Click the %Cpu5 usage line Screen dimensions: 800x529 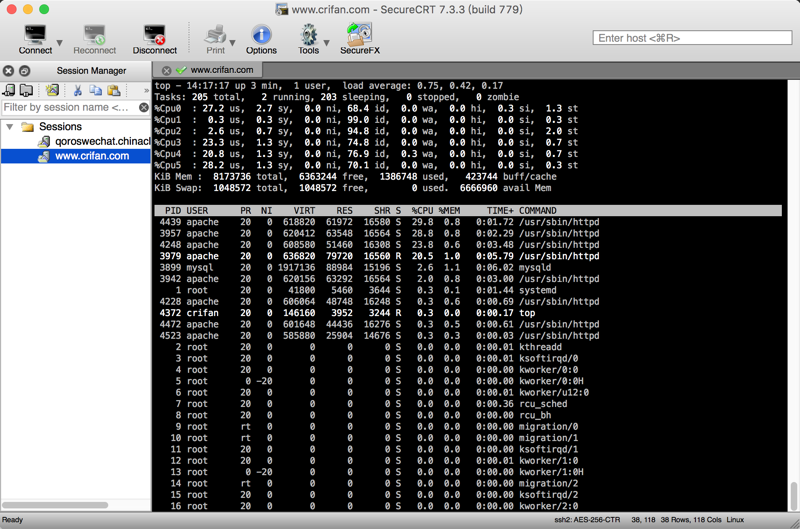pos(366,165)
